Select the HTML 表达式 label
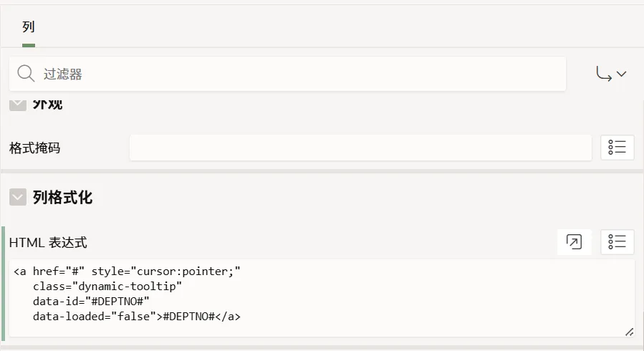 [48, 243]
